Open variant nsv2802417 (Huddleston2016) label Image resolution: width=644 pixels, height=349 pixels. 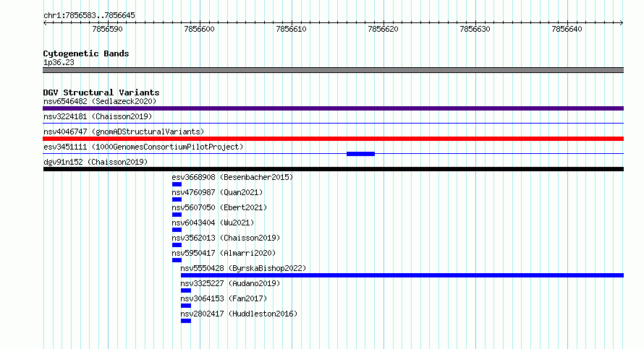239,314
